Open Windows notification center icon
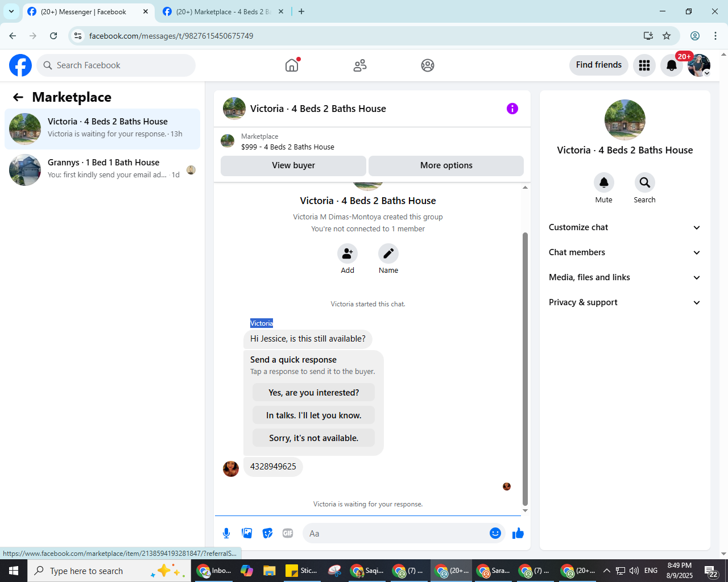The width and height of the screenshot is (728, 582). tap(711, 571)
